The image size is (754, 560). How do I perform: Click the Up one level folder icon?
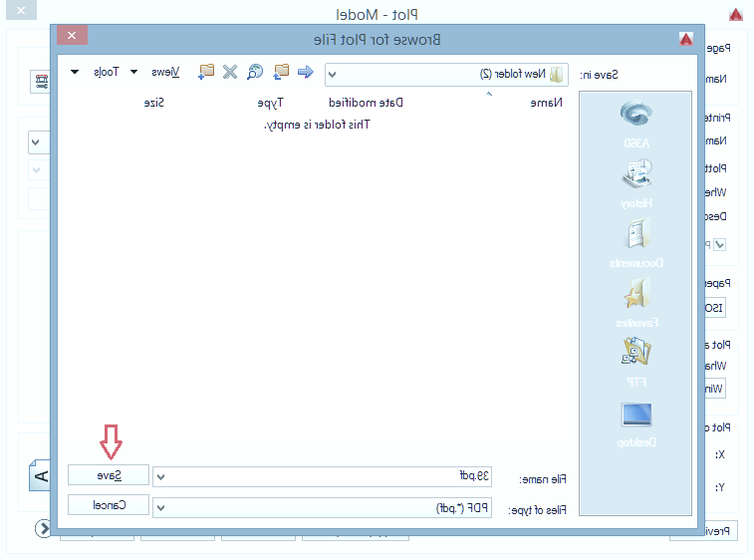(281, 72)
